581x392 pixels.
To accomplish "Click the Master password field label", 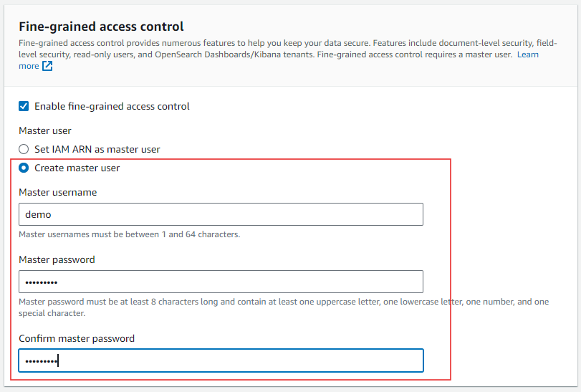I will coord(57,259).
